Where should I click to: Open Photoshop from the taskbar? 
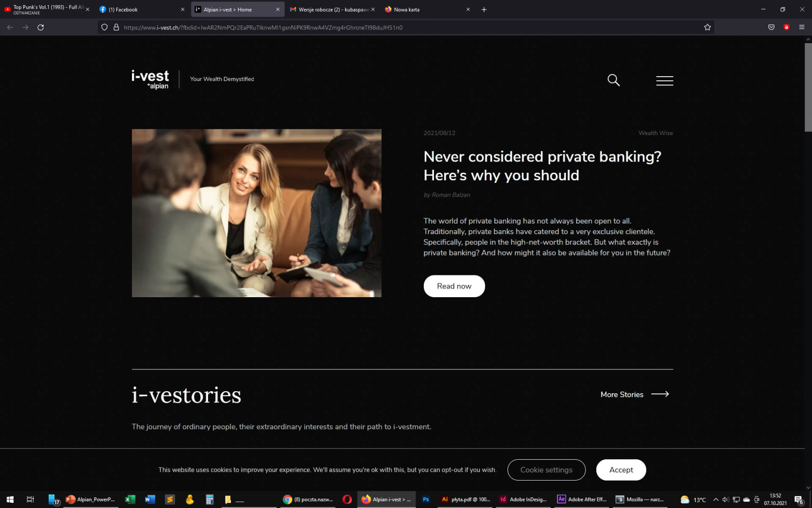coord(426,499)
